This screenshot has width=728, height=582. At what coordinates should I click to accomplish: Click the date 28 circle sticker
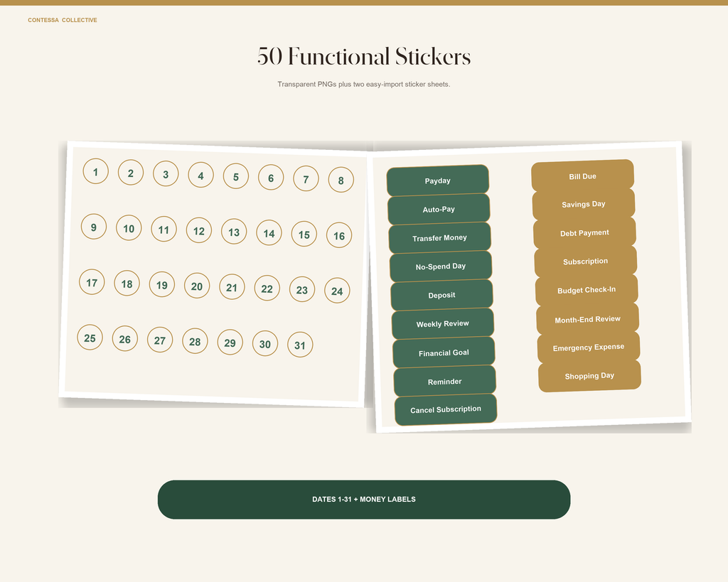195,341
